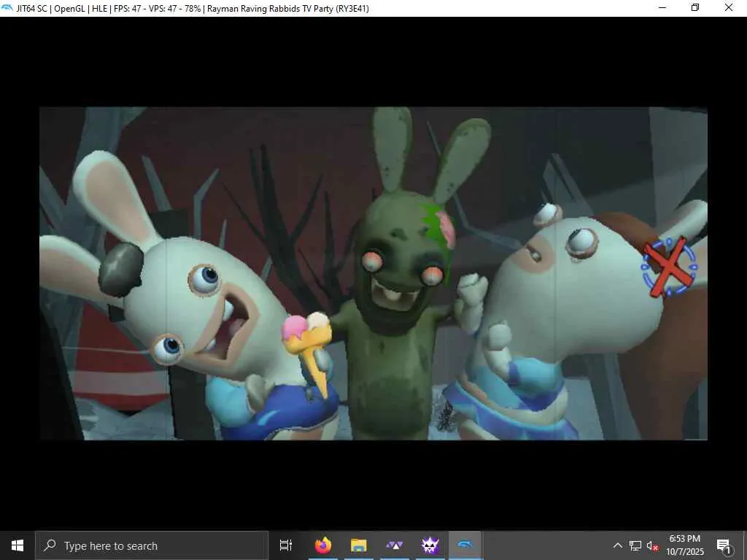The width and height of the screenshot is (747, 560).
Task: Click the 'Type here to search' box
Action: coord(152,545)
